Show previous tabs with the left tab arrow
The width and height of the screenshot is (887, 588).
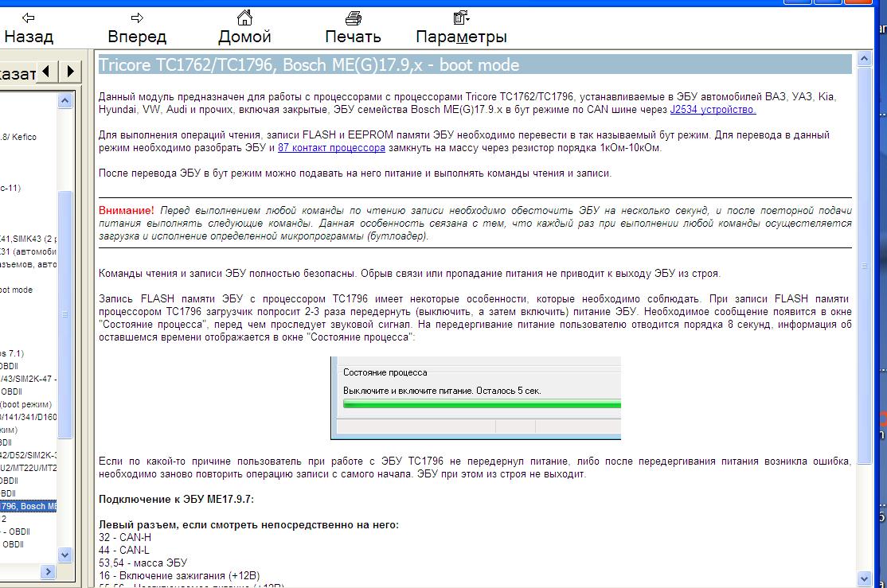(46, 72)
